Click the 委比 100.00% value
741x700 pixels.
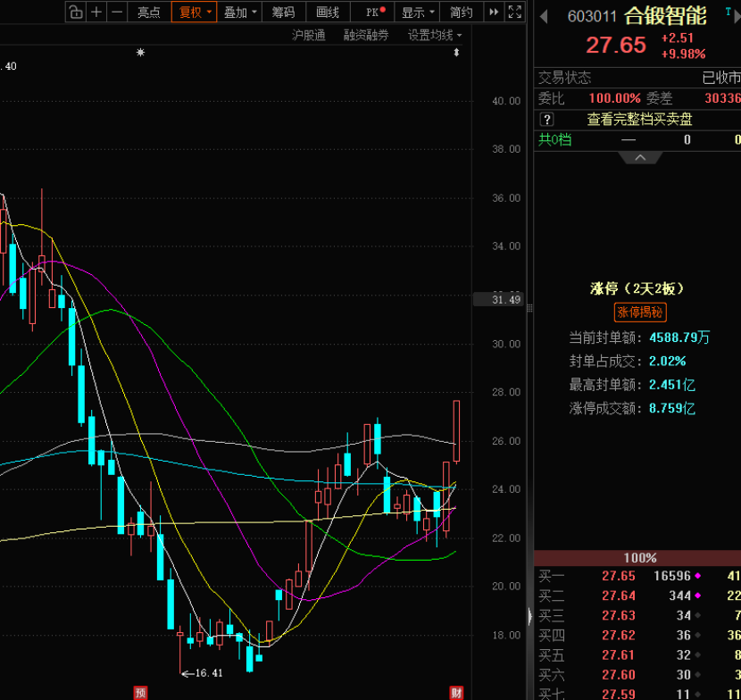[x=614, y=98]
